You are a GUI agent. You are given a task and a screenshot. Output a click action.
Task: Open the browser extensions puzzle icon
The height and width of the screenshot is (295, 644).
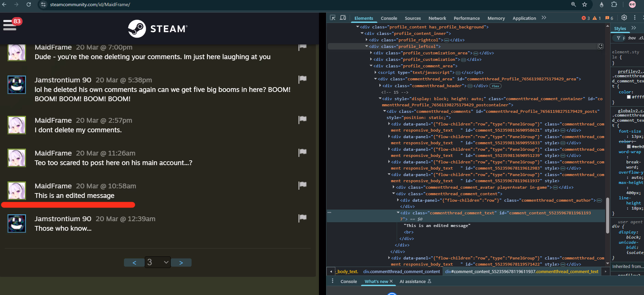[x=614, y=4]
